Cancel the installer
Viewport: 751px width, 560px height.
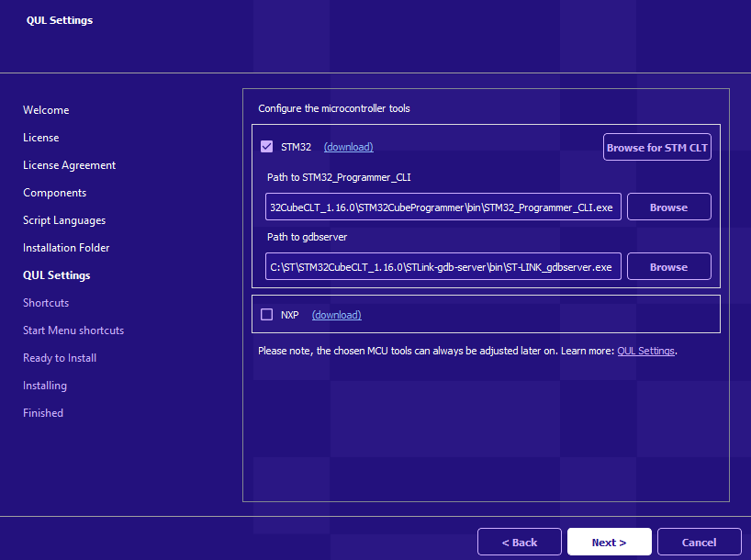tap(699, 543)
